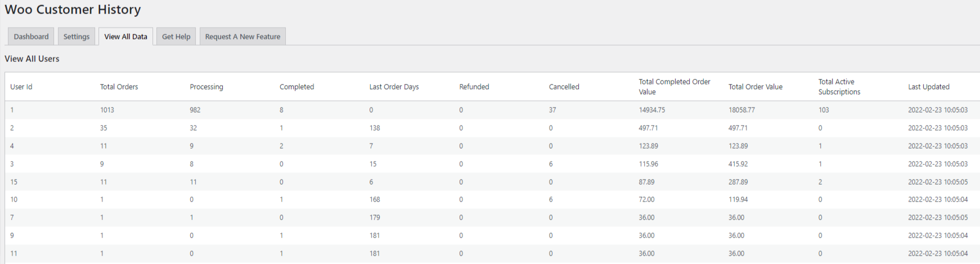Click total order value 18058.77
Screen dimensions: 980x264
tap(741, 110)
